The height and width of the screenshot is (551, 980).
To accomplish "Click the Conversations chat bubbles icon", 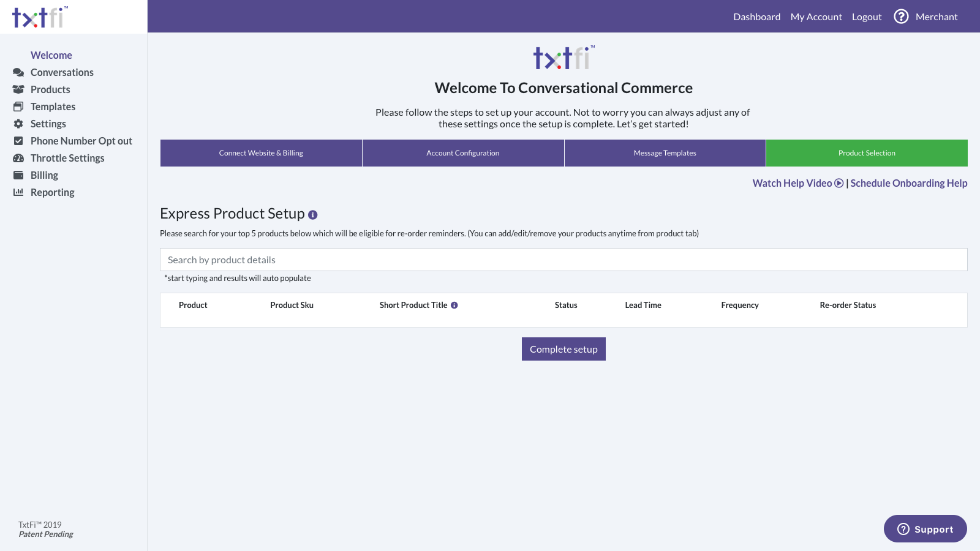I will (x=18, y=72).
